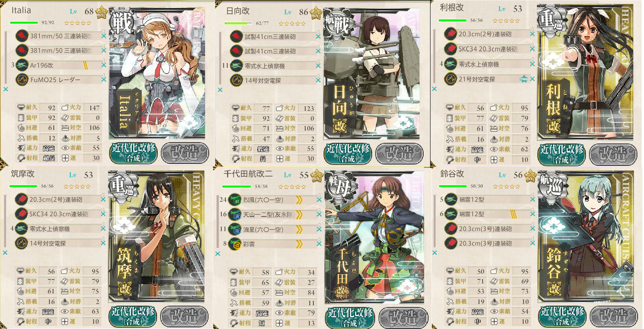
Task: Click 日向改's HP bar
Action: click(x=238, y=23)
